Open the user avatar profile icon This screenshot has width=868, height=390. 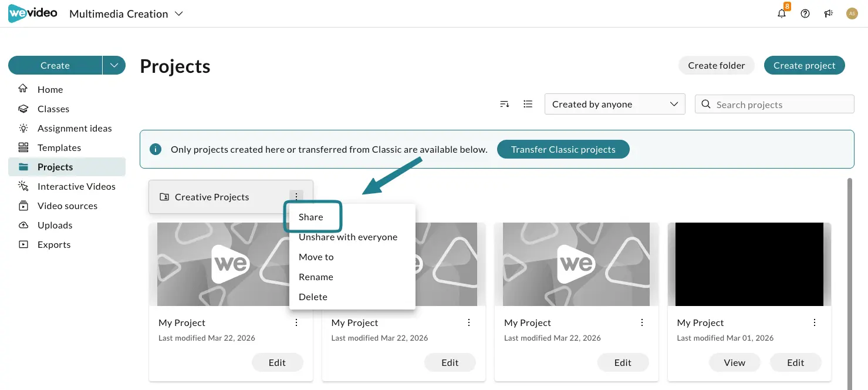[852, 14]
